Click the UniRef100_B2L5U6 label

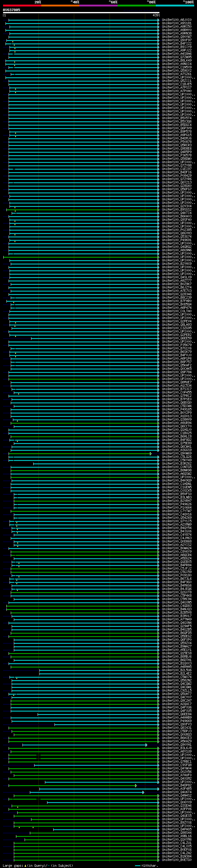point(177,670)
